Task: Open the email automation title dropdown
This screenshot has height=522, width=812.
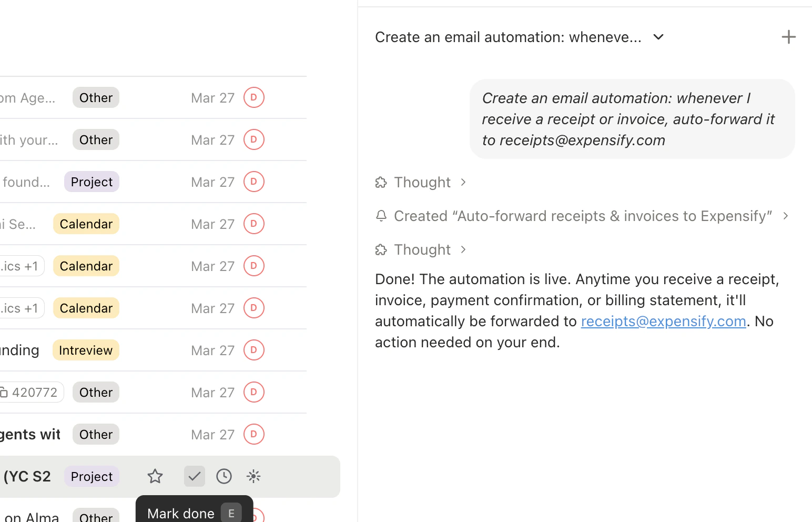Action: coord(658,37)
